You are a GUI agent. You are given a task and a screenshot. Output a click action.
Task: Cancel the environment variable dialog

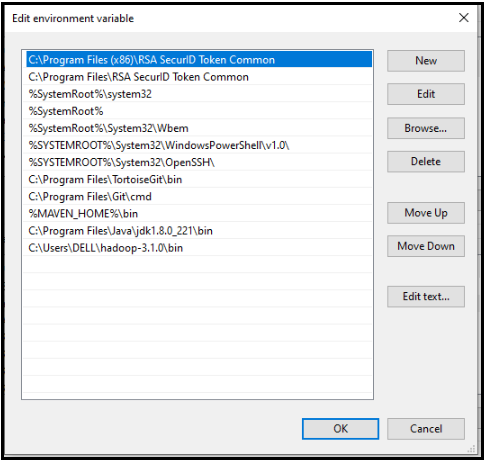pos(426,429)
